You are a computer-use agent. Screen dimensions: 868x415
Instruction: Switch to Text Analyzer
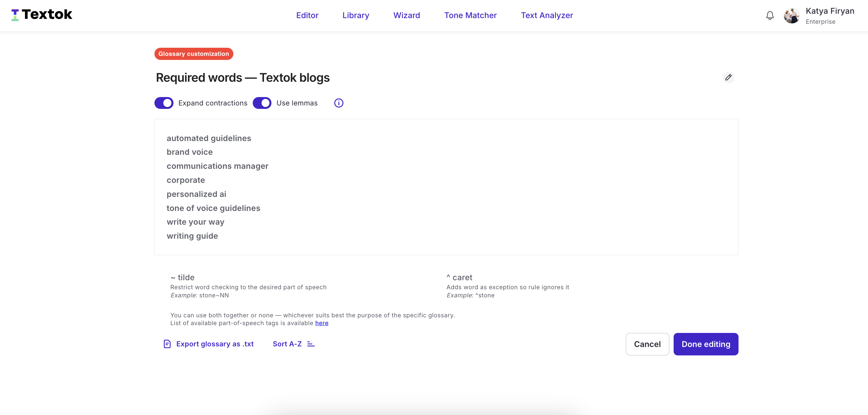[547, 15]
